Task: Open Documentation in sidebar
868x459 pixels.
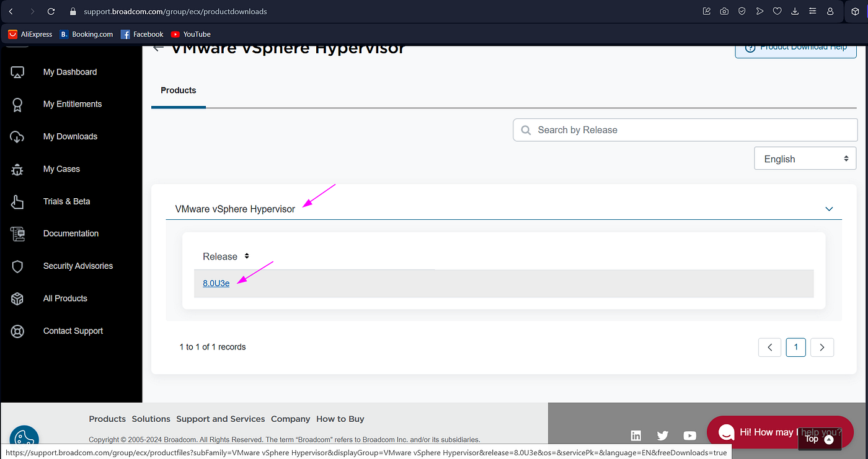Action: click(x=71, y=234)
